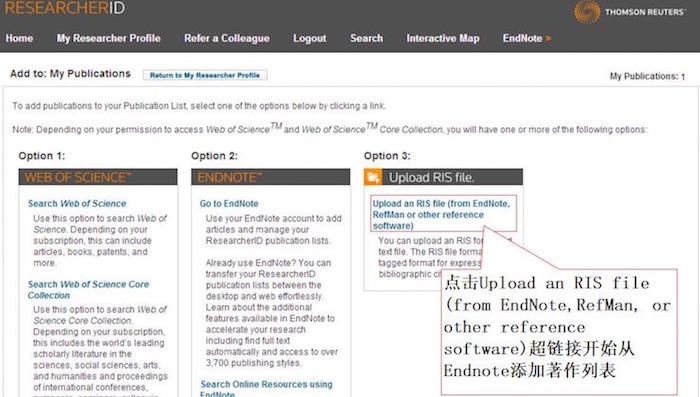
Task: Click the 'Option 2:' label
Action: point(214,156)
